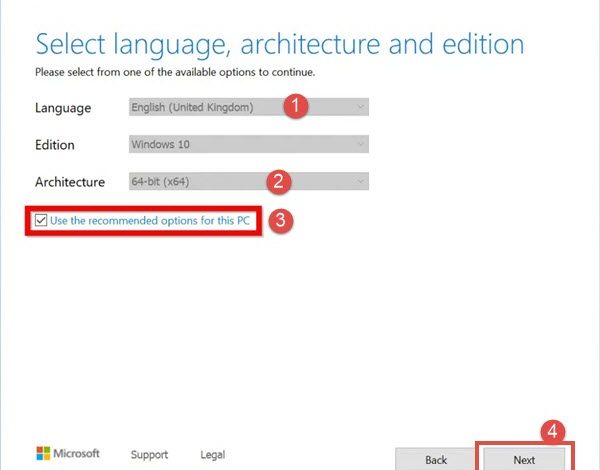Click the heading Select language, architecture and edition
The width and height of the screenshot is (600, 470).
pos(280,45)
